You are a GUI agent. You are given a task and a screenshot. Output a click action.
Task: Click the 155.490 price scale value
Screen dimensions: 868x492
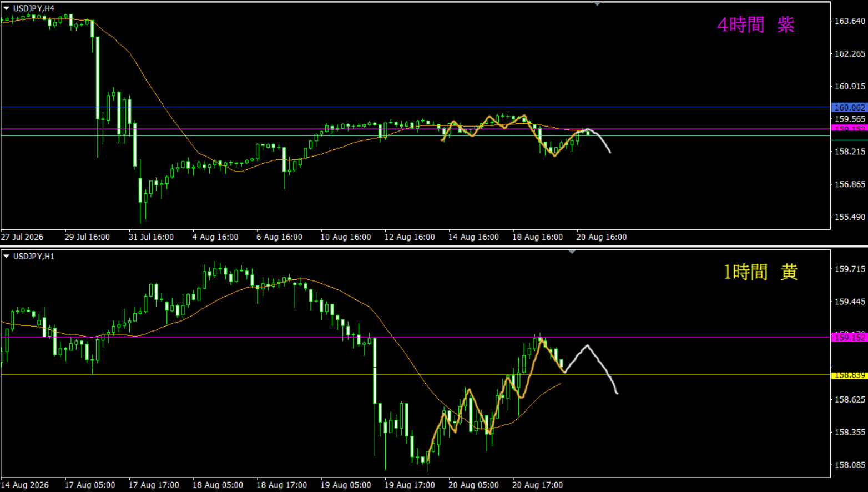pos(850,217)
